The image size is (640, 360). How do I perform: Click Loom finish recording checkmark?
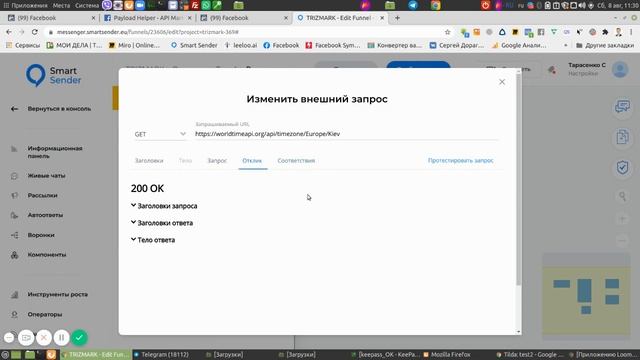(x=79, y=338)
